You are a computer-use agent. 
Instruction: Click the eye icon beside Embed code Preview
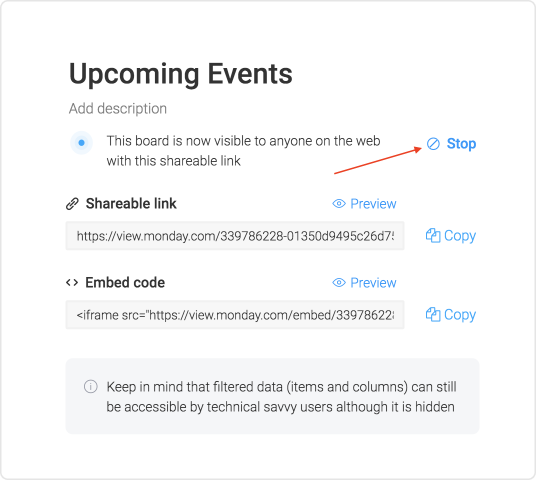(x=339, y=283)
